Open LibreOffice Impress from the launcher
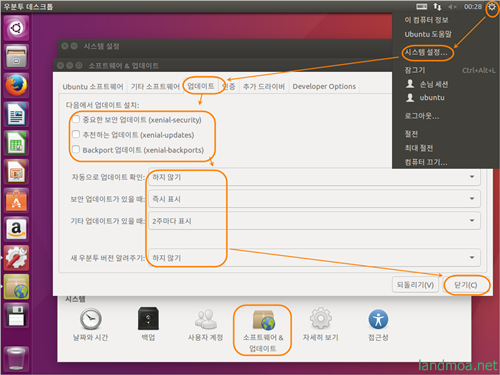 [16, 172]
